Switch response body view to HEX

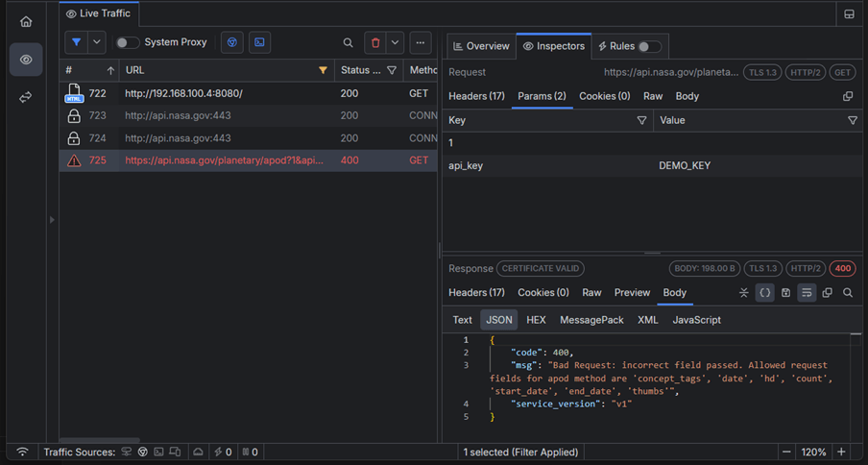coord(536,320)
